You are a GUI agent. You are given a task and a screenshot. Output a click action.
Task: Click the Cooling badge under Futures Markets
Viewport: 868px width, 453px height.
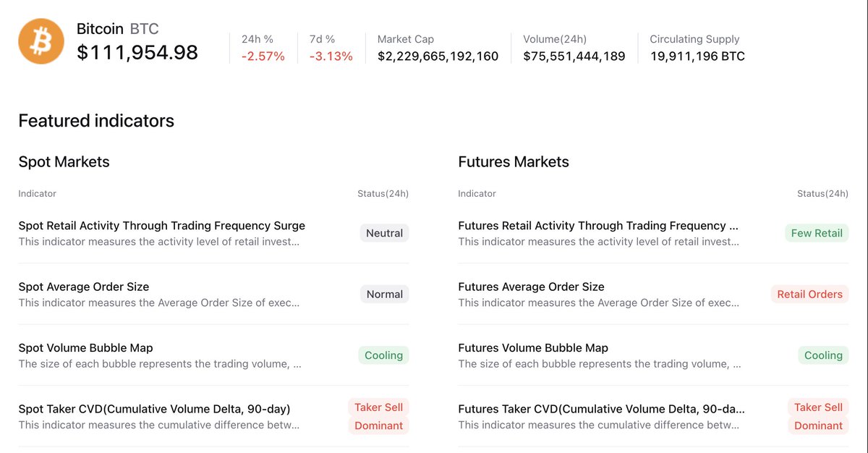pos(823,355)
